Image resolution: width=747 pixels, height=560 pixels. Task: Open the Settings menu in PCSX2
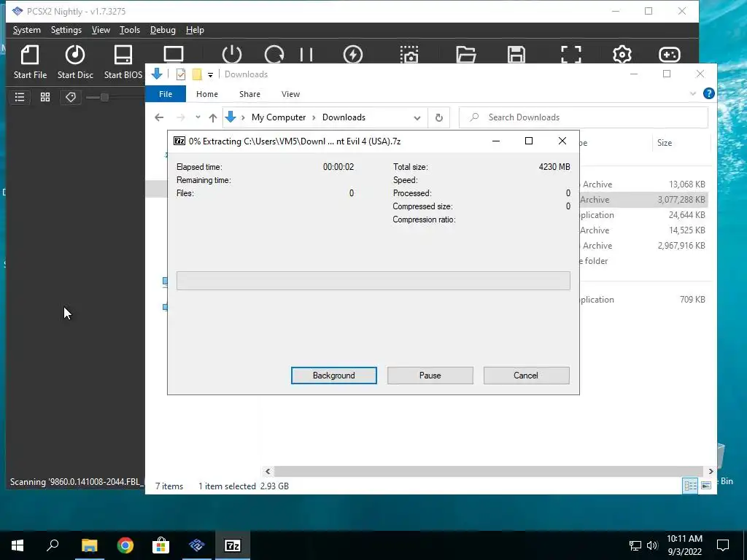tap(66, 30)
